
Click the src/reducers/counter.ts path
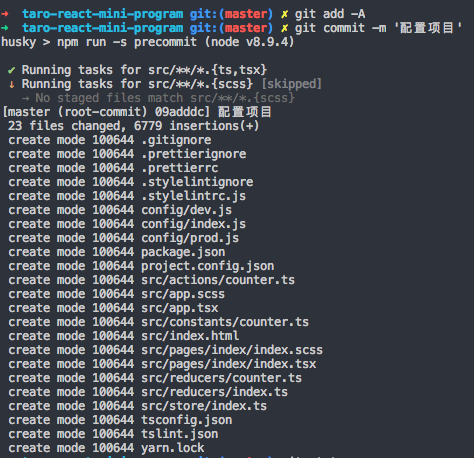pyautogui.click(x=221, y=378)
